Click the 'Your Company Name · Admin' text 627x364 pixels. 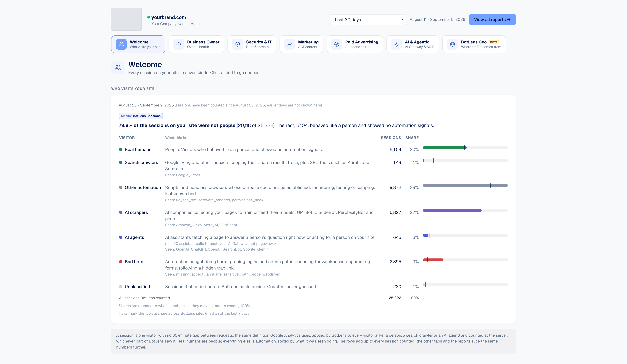pos(176,24)
